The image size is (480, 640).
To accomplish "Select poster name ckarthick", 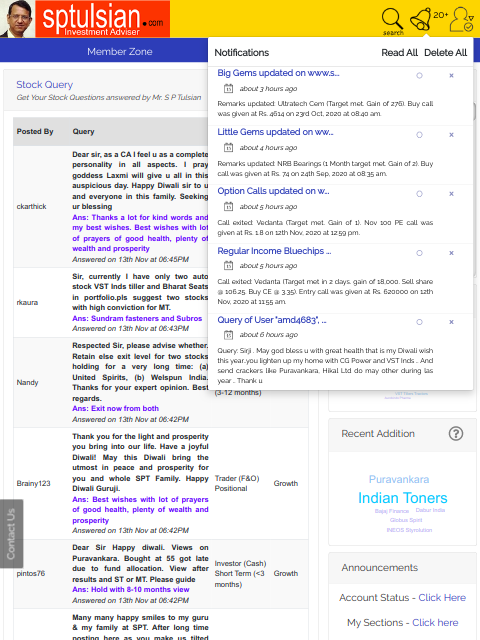I will 31,207.
